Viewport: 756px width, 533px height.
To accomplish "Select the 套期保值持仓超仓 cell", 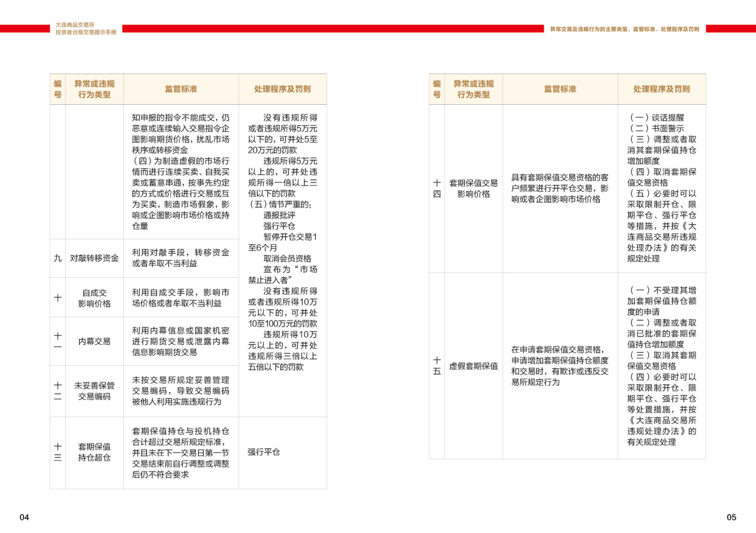I will coord(94,452).
